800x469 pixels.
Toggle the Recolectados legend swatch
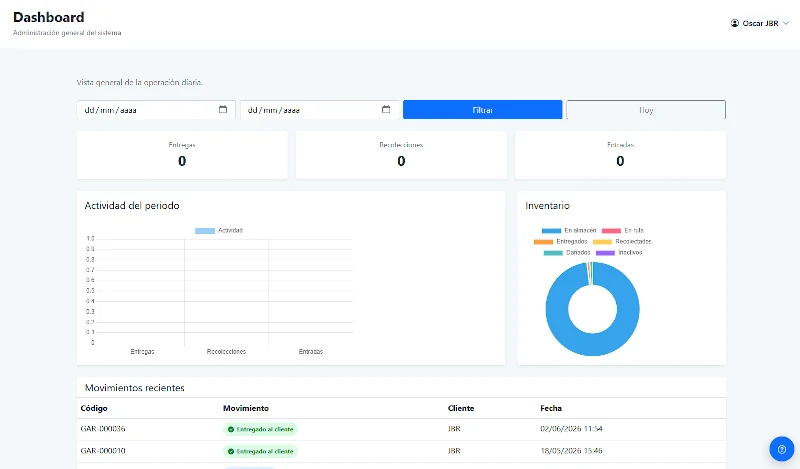(x=602, y=242)
